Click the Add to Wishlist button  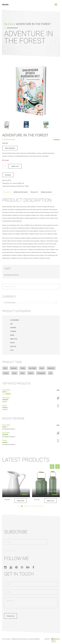10,148
